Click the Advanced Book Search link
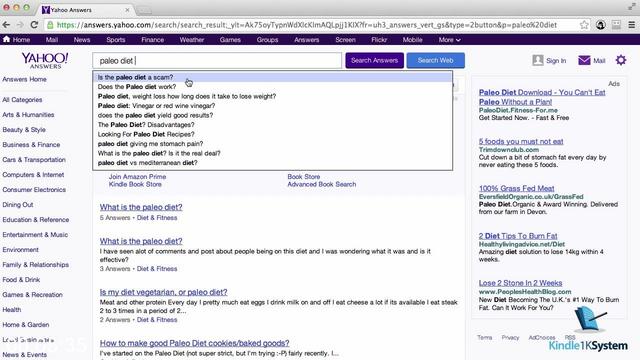640x360 pixels. click(321, 184)
